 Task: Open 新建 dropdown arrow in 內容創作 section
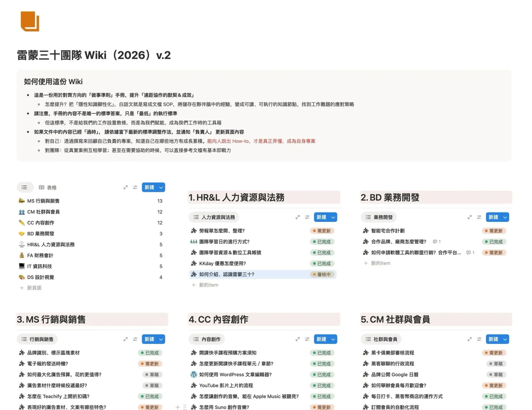pos(333,339)
